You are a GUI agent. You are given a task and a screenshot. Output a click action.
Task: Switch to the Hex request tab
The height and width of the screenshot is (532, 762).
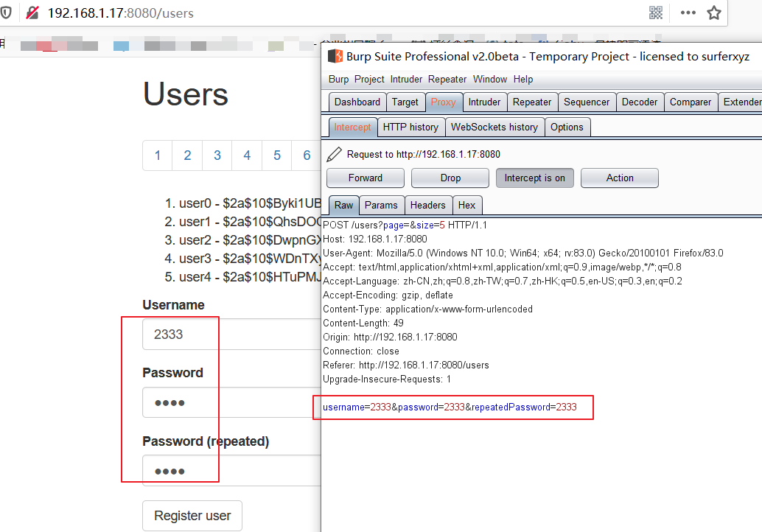[x=466, y=205]
